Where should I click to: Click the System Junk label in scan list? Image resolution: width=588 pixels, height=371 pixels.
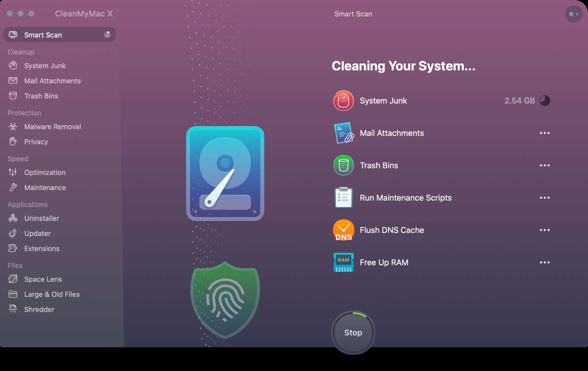[384, 101]
